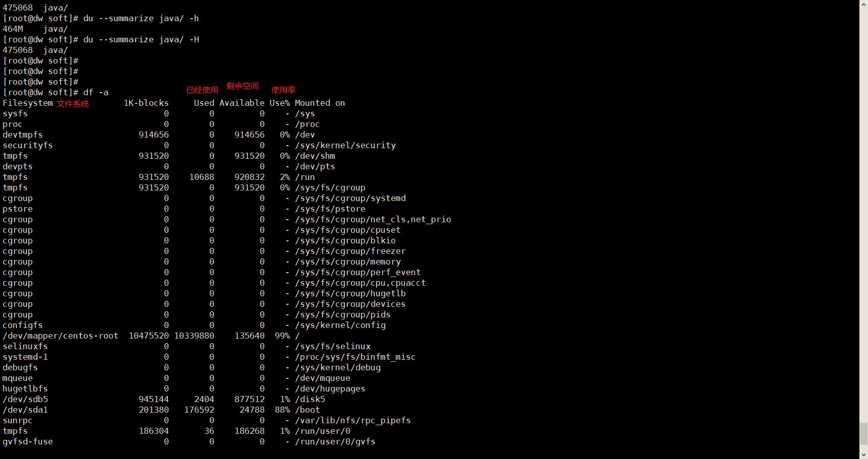868x459 pixels.
Task: Click the 'Available' column header
Action: coord(242,103)
